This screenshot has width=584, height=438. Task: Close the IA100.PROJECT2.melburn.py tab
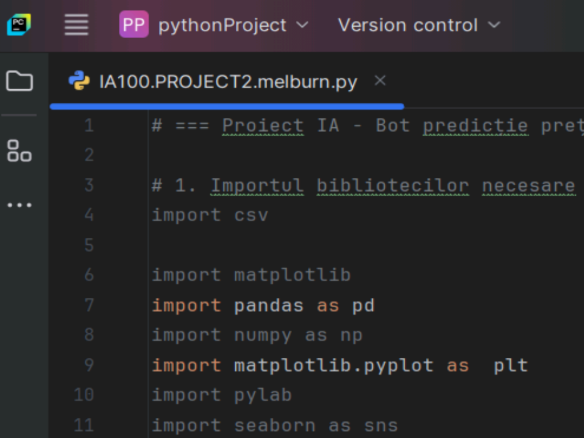click(380, 80)
